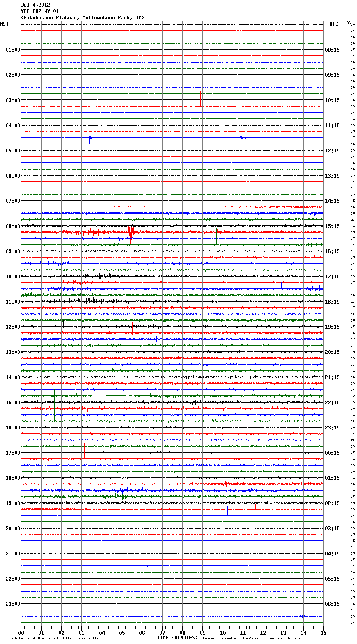Select the 07:00 MST time label
This screenshot has width=357, height=644.
click(x=13, y=201)
